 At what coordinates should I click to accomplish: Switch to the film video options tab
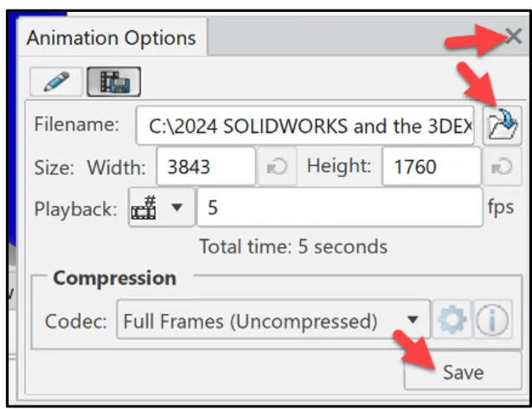point(114,82)
